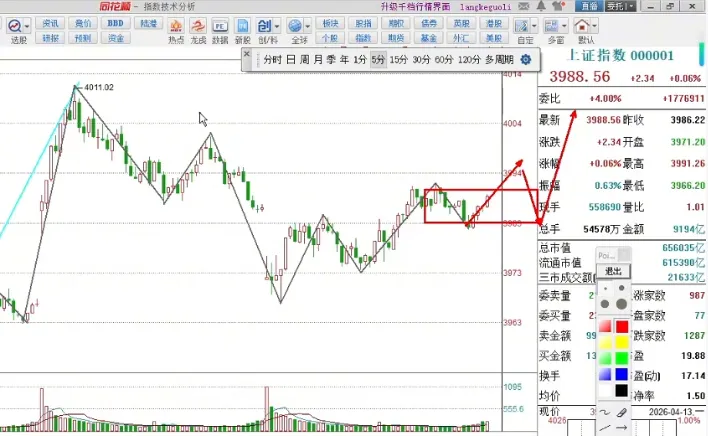Pick the solid red color swatch
The image size is (708, 436).
[x=622, y=326]
